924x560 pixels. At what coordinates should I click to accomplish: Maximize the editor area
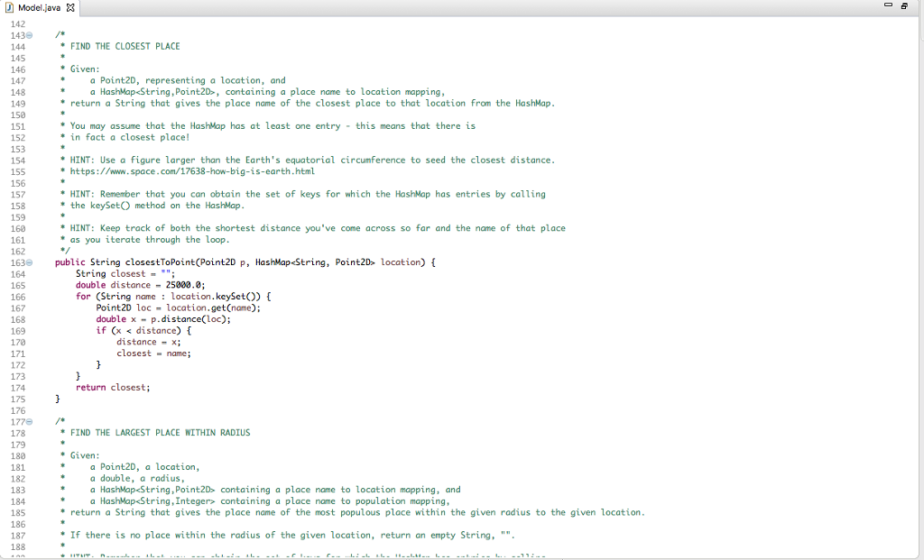tap(902, 5)
